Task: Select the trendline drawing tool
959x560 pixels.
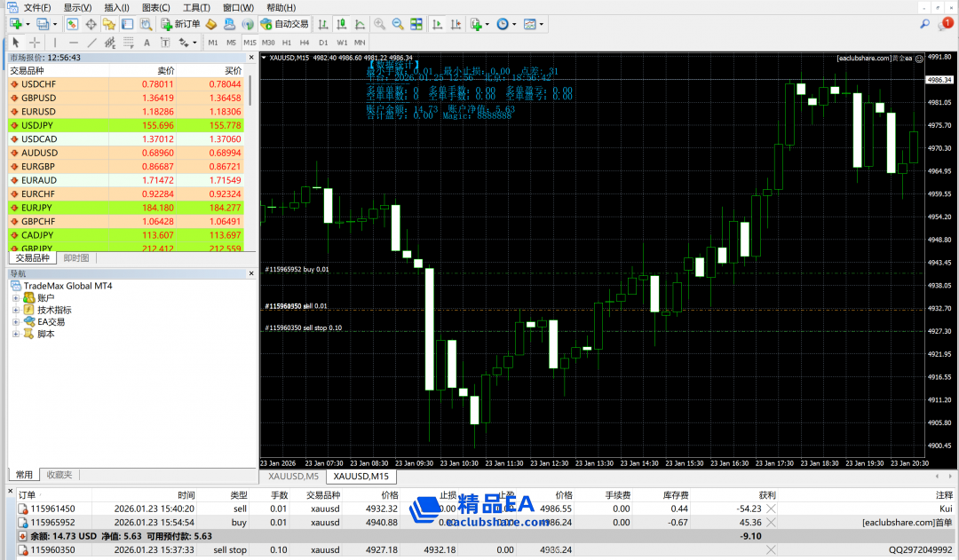Action: click(91, 42)
